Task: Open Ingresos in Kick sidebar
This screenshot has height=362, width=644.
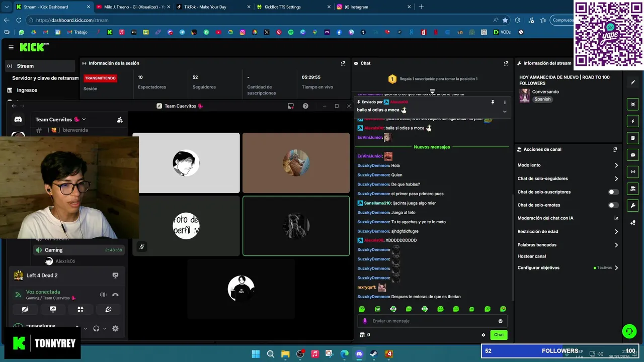Action: (x=27, y=90)
